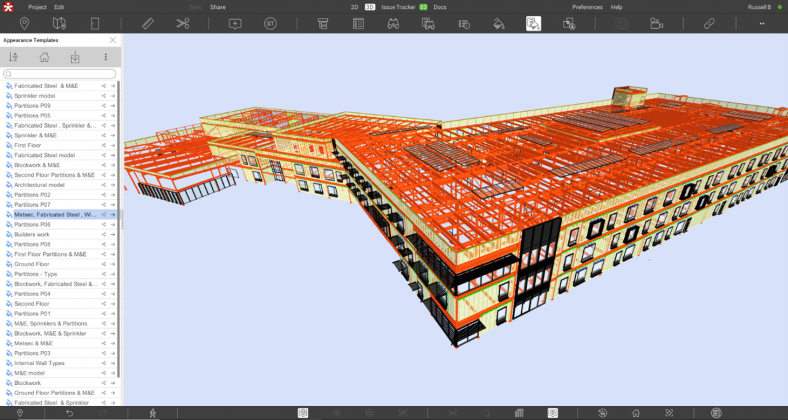Open the Issue Tracker

[x=399, y=7]
